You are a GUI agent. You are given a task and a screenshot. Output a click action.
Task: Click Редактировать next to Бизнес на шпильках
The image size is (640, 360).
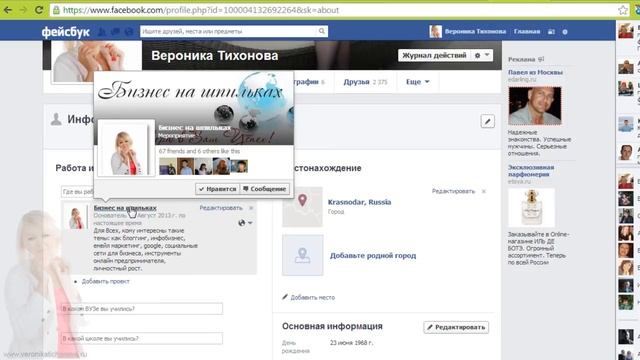coord(221,208)
